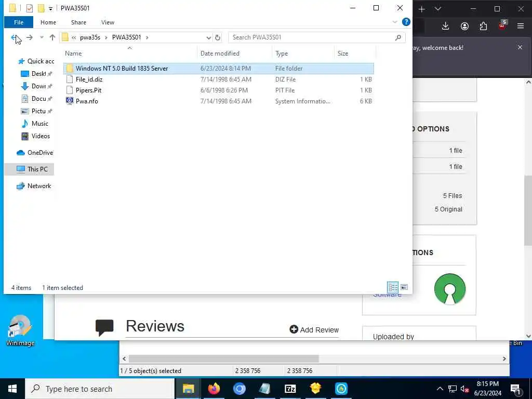The width and height of the screenshot is (532, 399).
Task: Open Videos in navigation pane
Action: pyautogui.click(x=35, y=136)
